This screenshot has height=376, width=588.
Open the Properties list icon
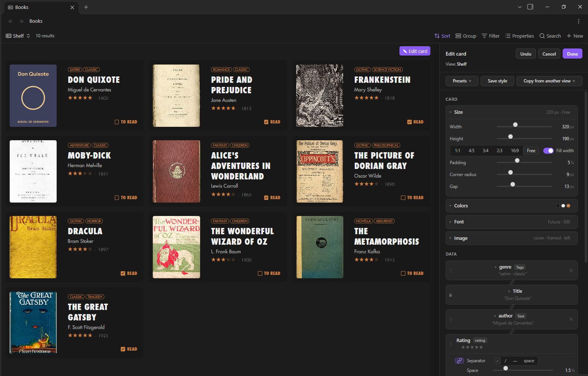(508, 36)
